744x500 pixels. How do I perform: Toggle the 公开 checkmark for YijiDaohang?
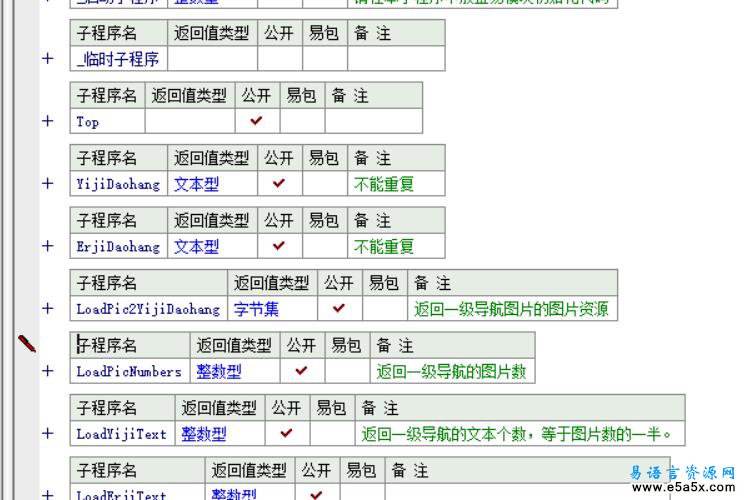pyautogui.click(x=279, y=183)
